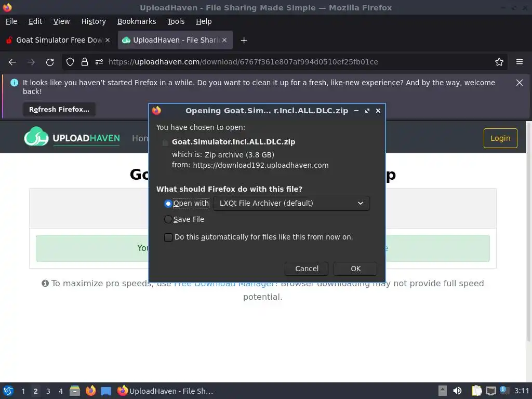
Task: Open the View menu
Action: pos(61,21)
